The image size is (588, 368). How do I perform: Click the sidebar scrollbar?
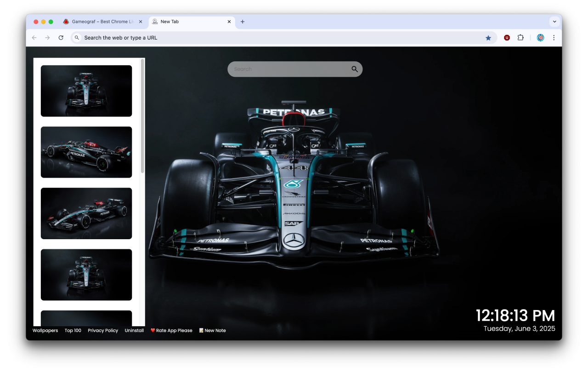tap(143, 115)
